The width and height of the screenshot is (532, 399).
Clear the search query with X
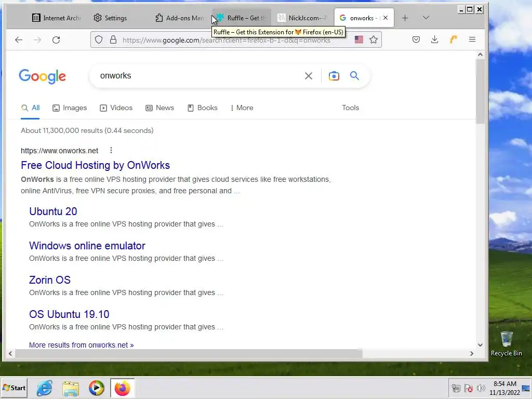pyautogui.click(x=309, y=76)
